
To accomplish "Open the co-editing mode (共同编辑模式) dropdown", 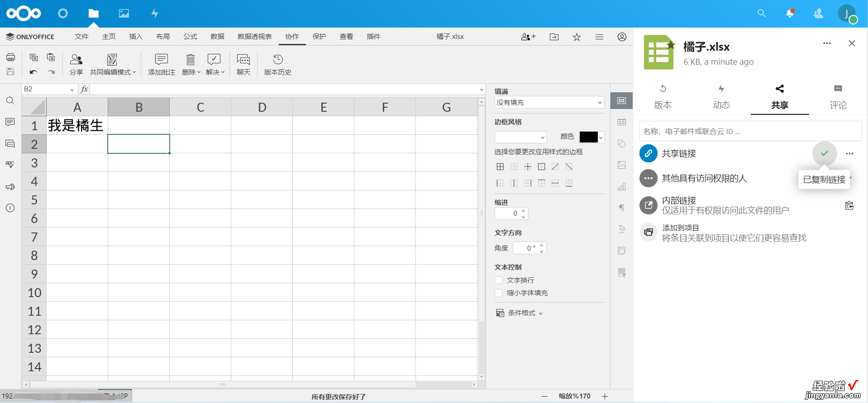I will [x=113, y=65].
